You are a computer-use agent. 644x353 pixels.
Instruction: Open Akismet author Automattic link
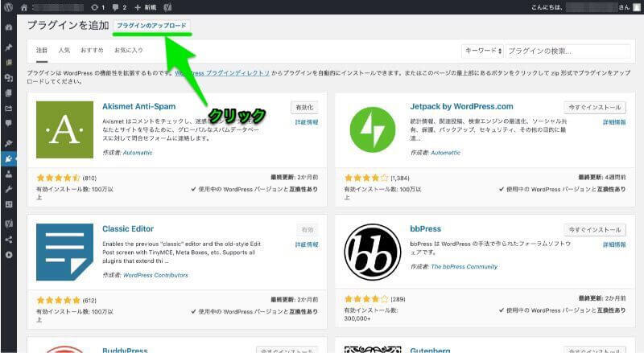tap(138, 153)
